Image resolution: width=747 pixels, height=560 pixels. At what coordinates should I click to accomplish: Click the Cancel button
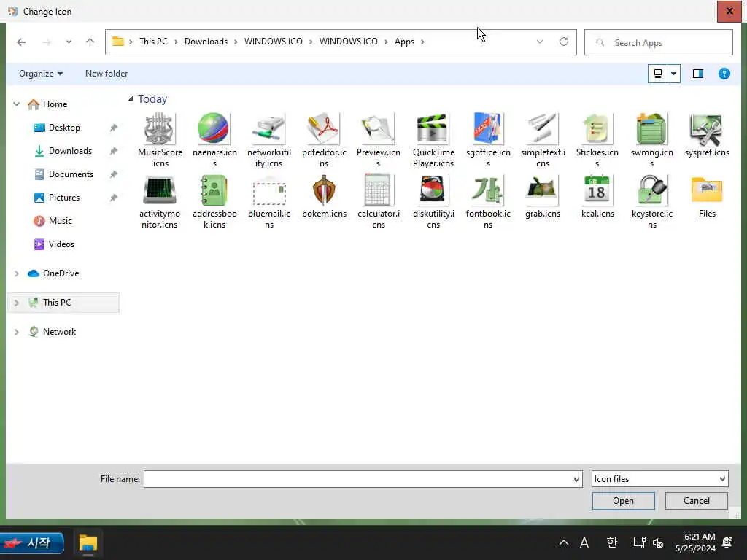tap(696, 501)
